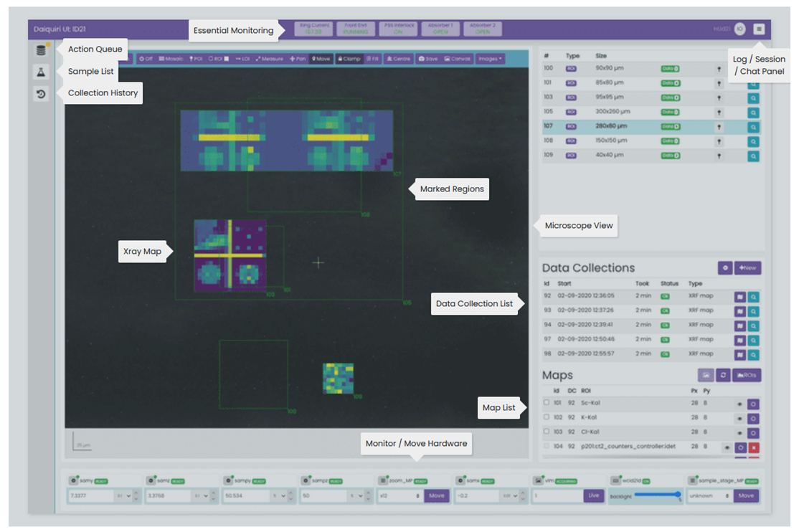Tick the checkbox for map 101 Sc-Kα1
This screenshot has height=532, width=799.
tap(547, 402)
